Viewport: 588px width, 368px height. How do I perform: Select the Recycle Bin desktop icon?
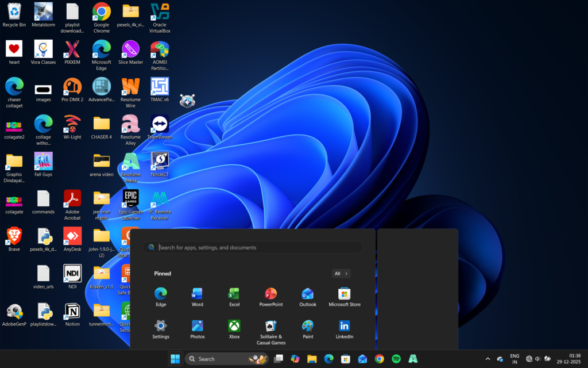point(14,15)
